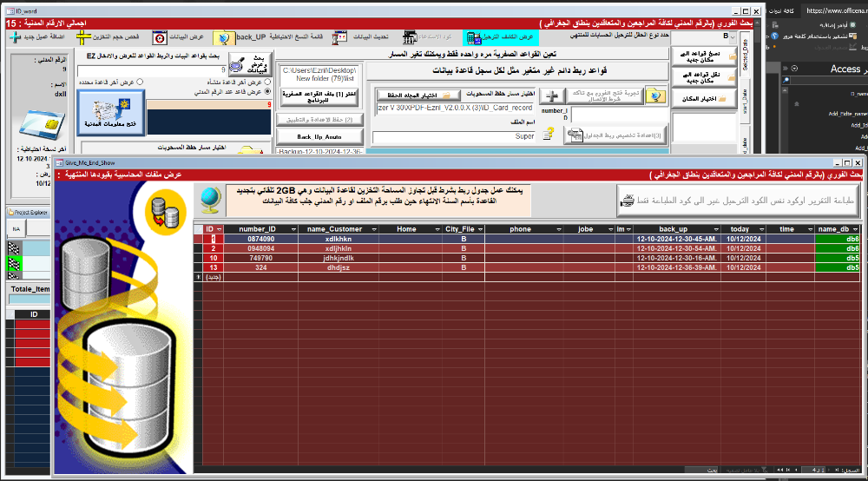Screen dimensions: 868x481
Task: Open City_File column filter arrow
Action: (x=481, y=229)
